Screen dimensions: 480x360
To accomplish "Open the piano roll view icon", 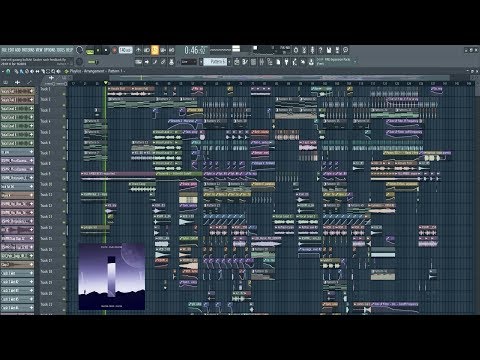I will [245, 62].
